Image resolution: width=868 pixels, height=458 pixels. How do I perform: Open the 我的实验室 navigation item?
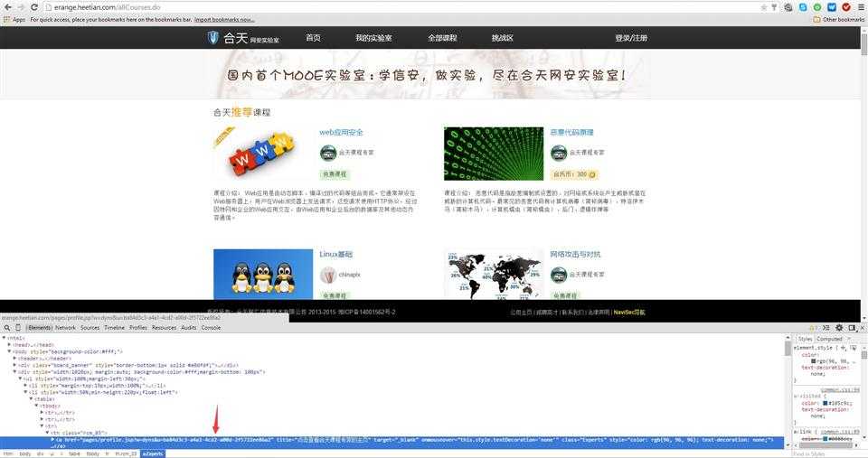click(x=373, y=38)
